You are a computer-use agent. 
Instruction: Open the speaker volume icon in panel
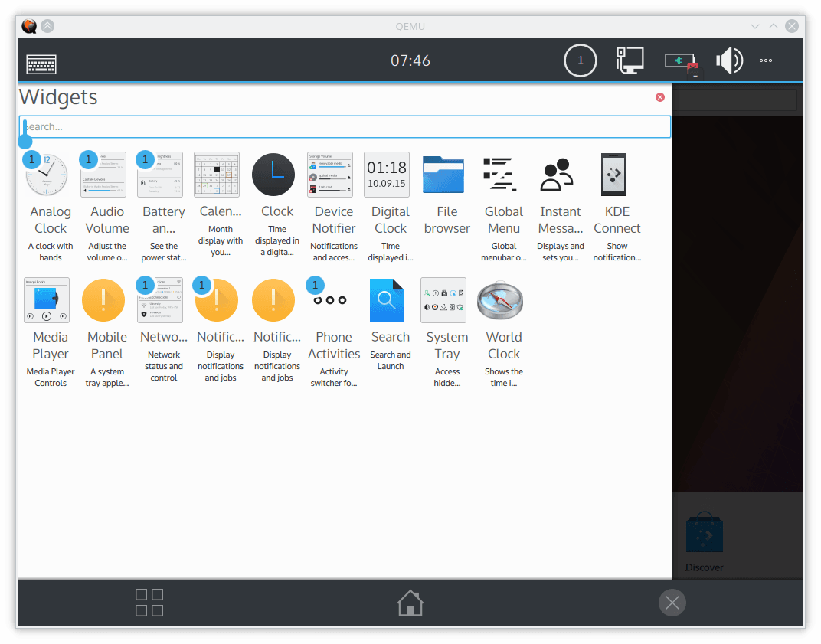(x=730, y=60)
